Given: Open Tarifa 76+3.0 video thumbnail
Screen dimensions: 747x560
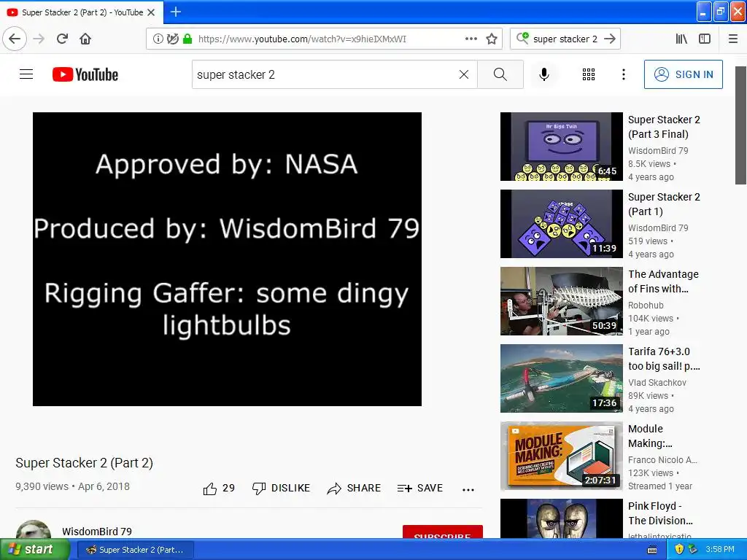Looking at the screenshot, I should coord(561,378).
